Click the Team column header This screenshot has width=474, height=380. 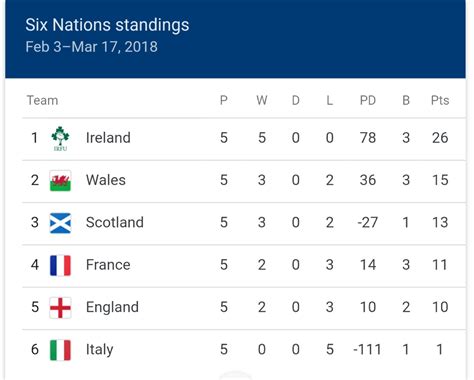click(x=42, y=100)
